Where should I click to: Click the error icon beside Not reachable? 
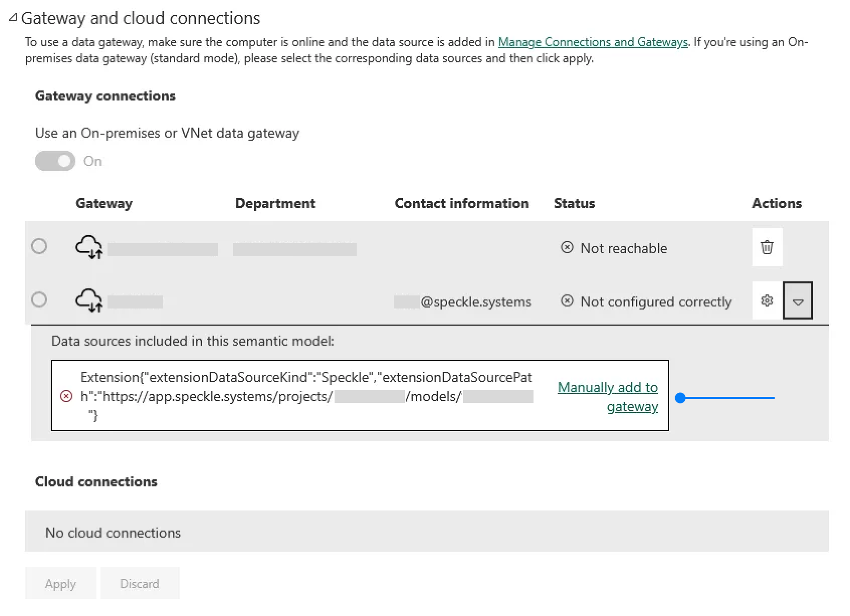[567, 248]
